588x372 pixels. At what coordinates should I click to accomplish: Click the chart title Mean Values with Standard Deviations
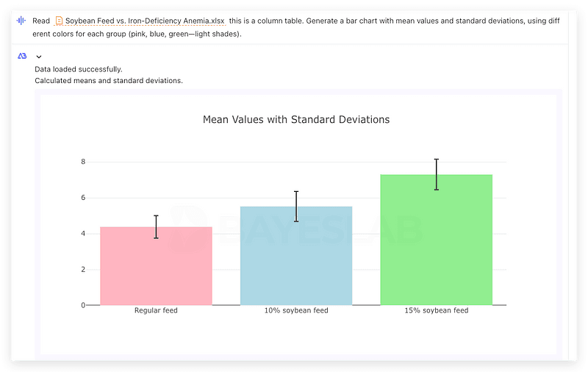(296, 119)
